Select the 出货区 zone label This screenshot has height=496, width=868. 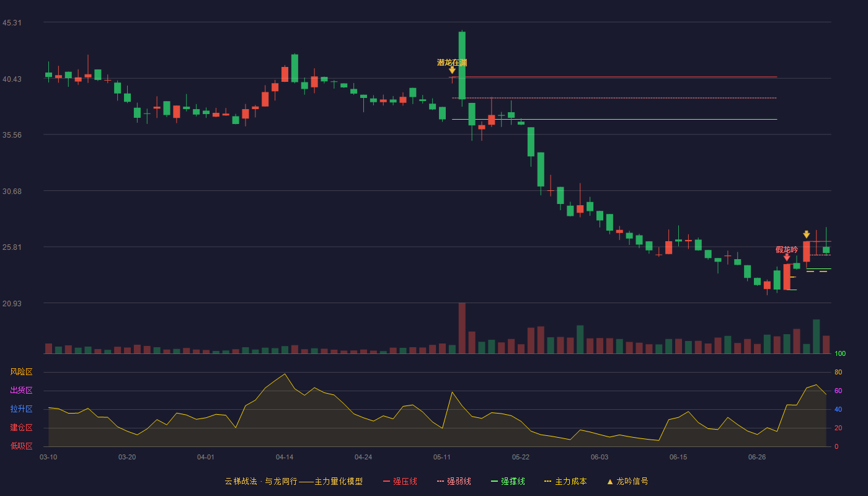click(x=21, y=391)
